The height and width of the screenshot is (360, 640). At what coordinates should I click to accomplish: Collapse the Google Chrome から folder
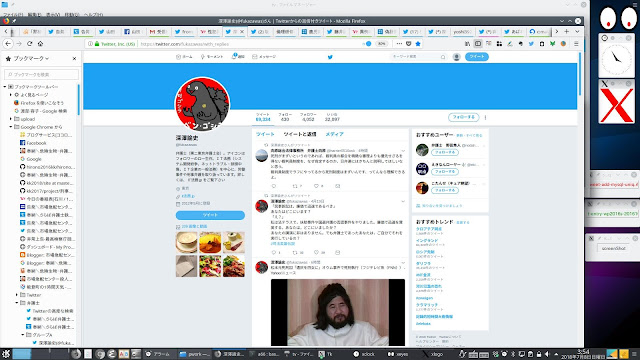[x=11, y=127]
